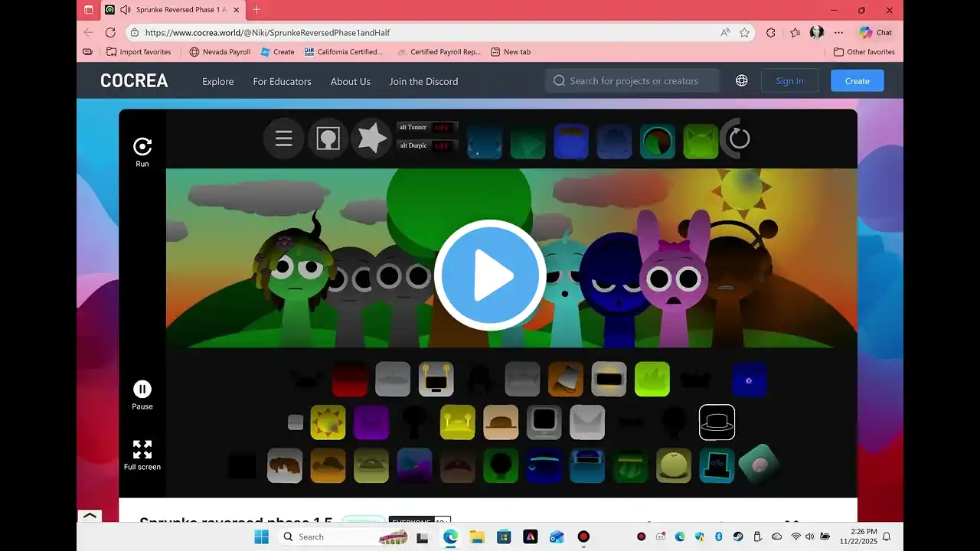This screenshot has width=980, height=551.
Task: Click the circular reset arrow in game
Action: pyautogui.click(x=739, y=139)
